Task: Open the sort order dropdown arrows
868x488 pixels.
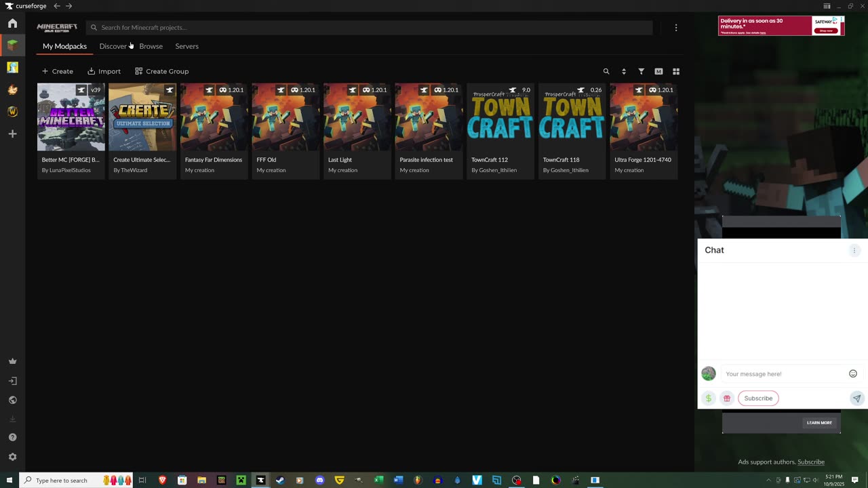Action: [x=624, y=71]
